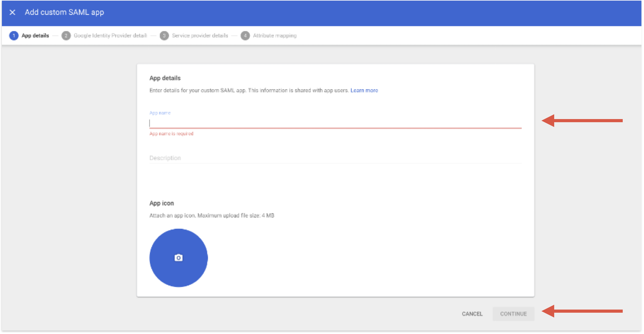Click the blue app icon upload circle
Screen dimensions: 644x334
click(179, 258)
